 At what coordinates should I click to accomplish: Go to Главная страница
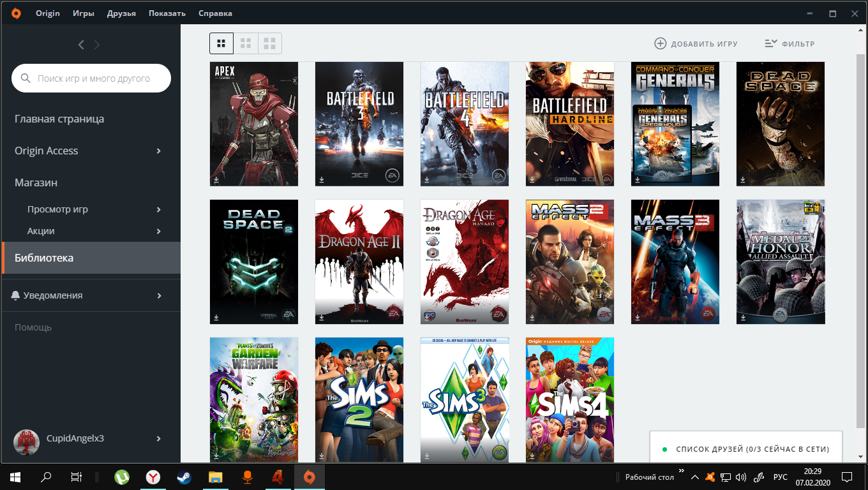click(59, 119)
